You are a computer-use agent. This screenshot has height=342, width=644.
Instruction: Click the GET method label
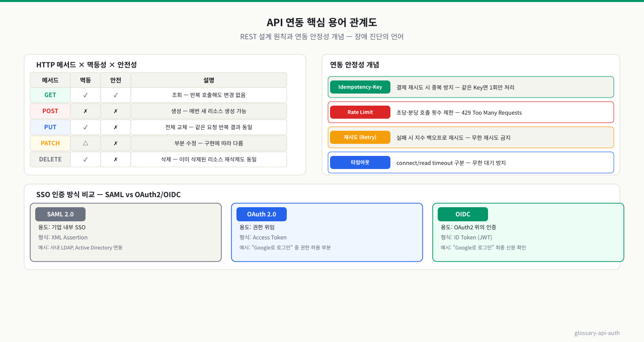pos(50,95)
